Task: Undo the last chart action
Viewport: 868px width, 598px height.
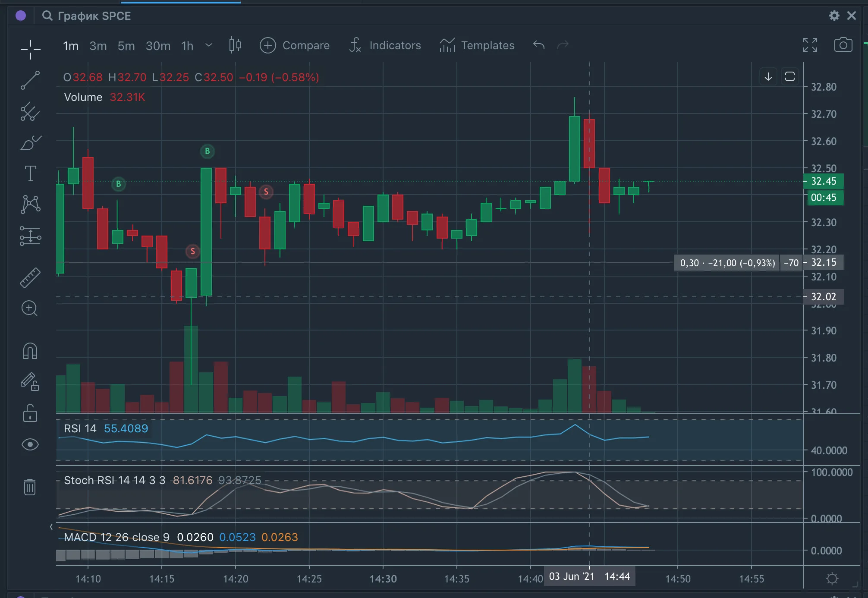Action: pos(539,45)
